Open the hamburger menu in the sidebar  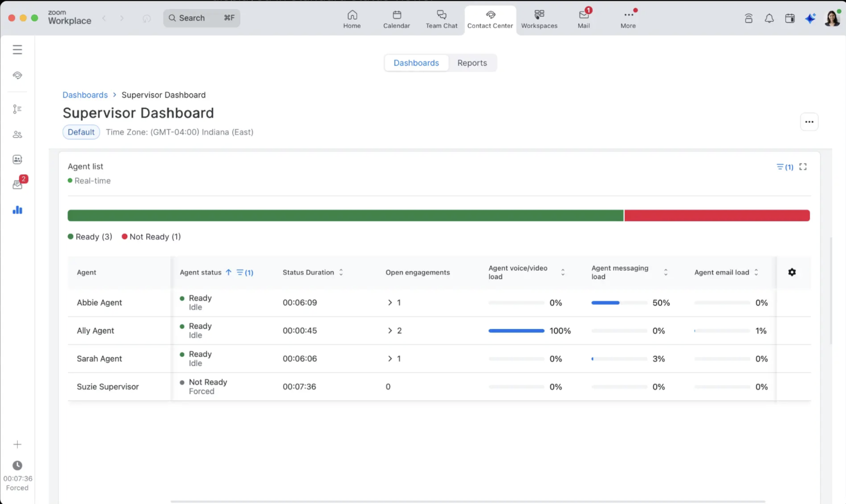[17, 49]
